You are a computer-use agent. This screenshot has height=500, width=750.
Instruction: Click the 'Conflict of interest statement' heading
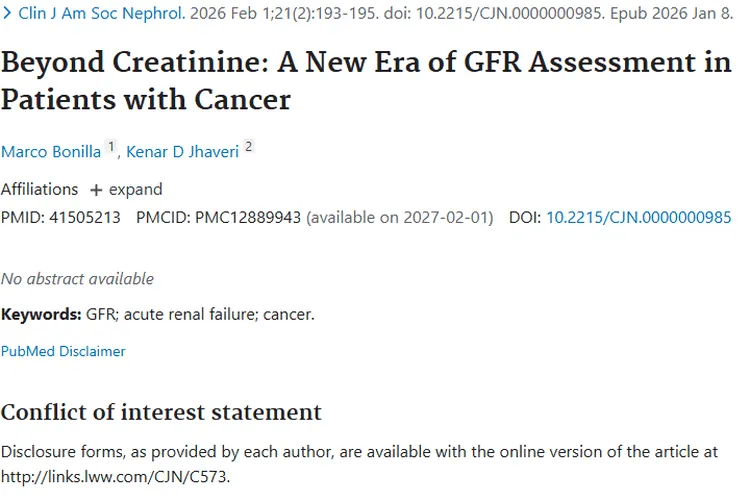pyautogui.click(x=161, y=412)
